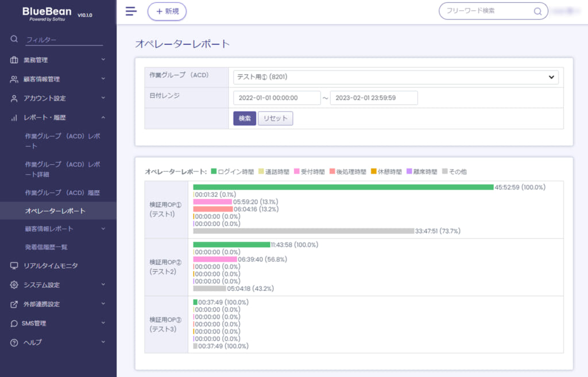Click the hamburger menu icon
588x377 pixels.
pos(131,11)
